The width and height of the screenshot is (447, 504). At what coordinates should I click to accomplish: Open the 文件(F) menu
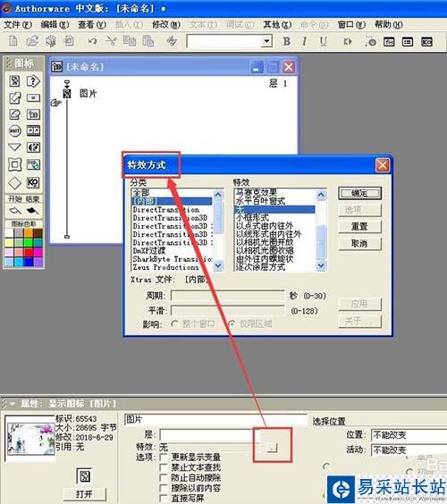[x=18, y=24]
